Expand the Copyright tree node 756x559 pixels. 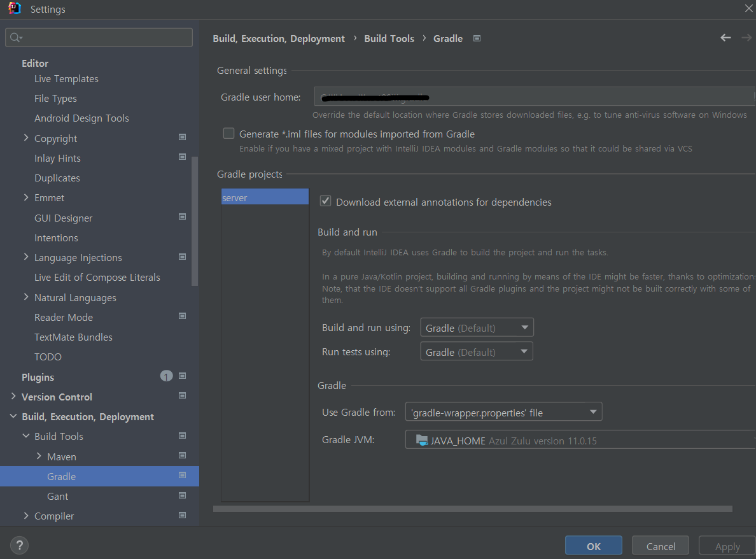(x=26, y=138)
